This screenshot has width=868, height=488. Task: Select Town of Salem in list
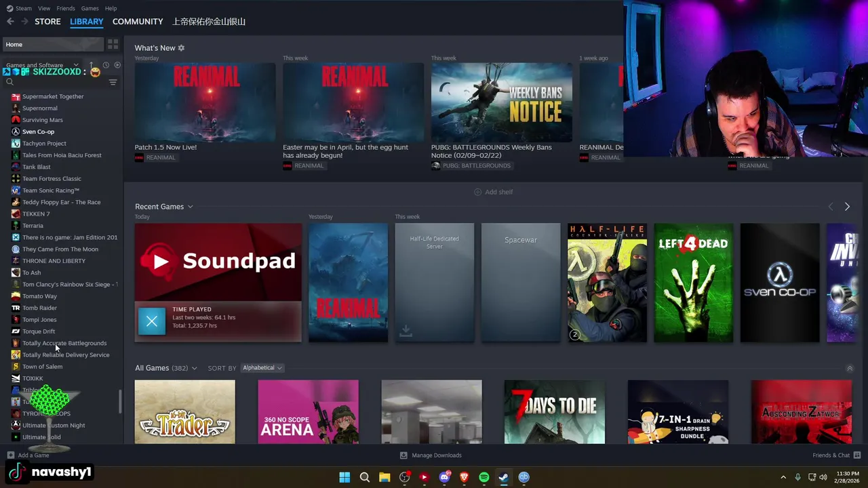coord(42,367)
